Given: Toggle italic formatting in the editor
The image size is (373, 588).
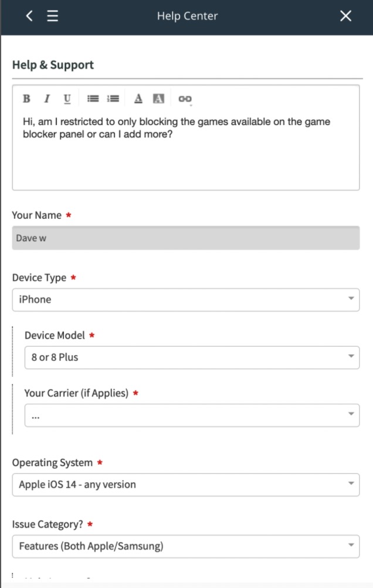Looking at the screenshot, I should point(47,99).
